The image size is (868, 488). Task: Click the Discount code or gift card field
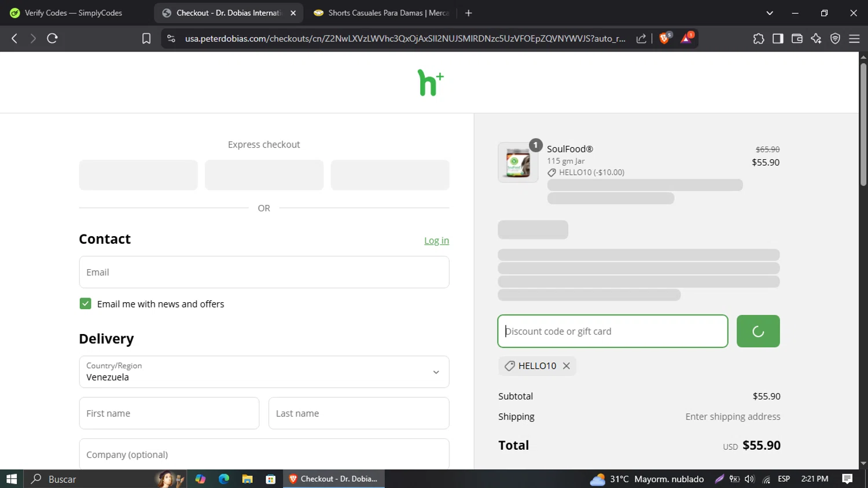click(x=613, y=331)
